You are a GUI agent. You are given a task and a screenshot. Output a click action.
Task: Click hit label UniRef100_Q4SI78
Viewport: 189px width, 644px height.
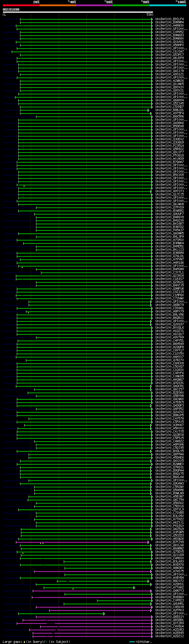point(170,71)
